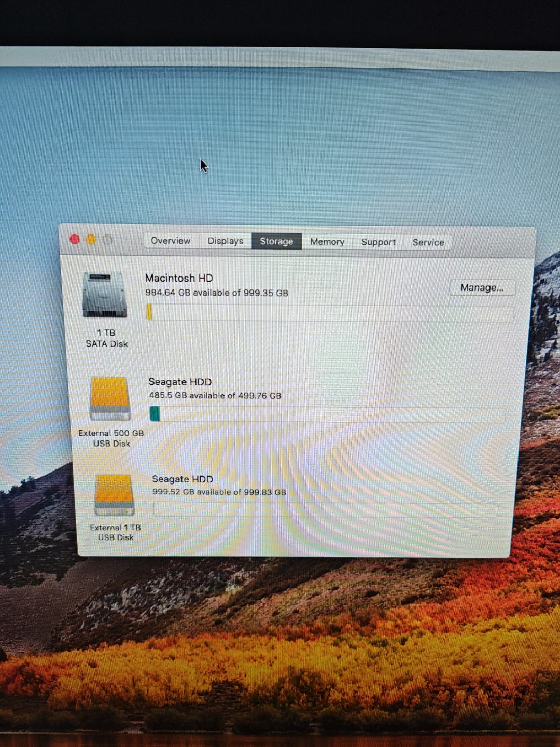Open the Support tab
Viewport: 560px width, 747px height.
click(x=378, y=242)
